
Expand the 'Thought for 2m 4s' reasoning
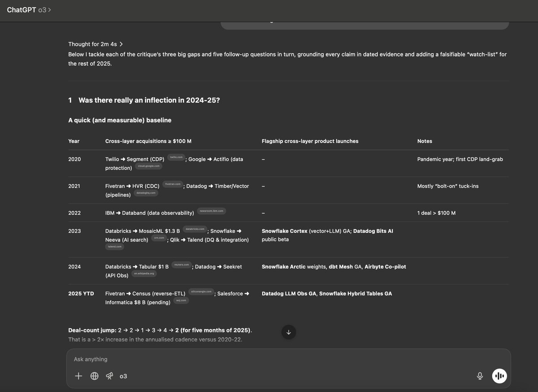click(x=95, y=44)
